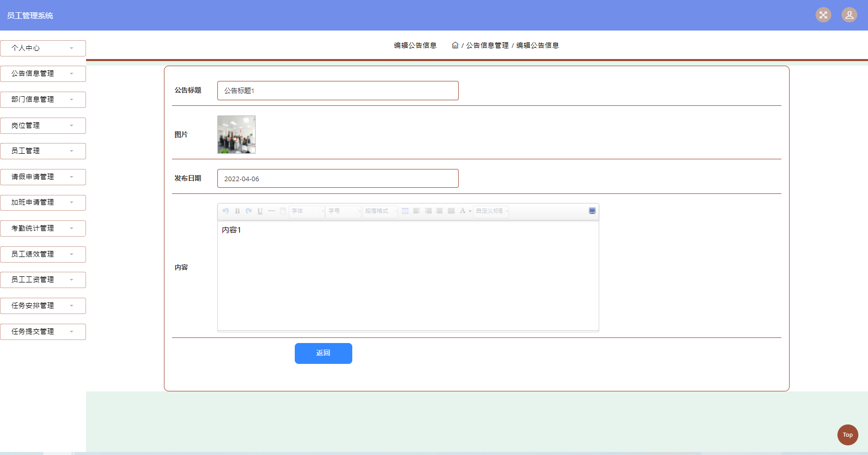Click arrow beside 考勤统计管理
Viewport: 868px width, 455px height.
click(71, 228)
